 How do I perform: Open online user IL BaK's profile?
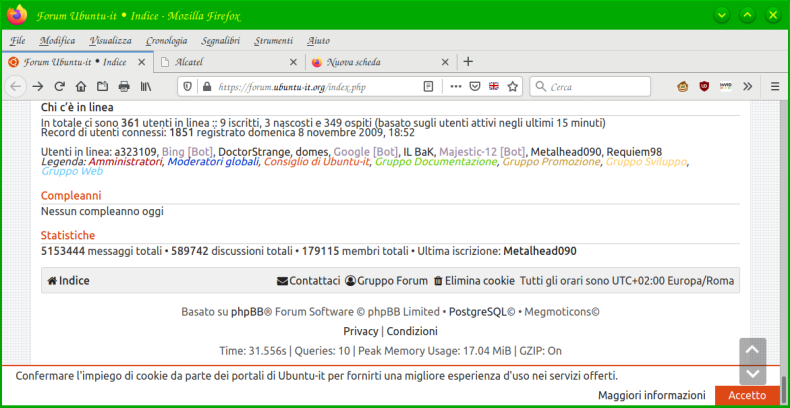(419, 152)
